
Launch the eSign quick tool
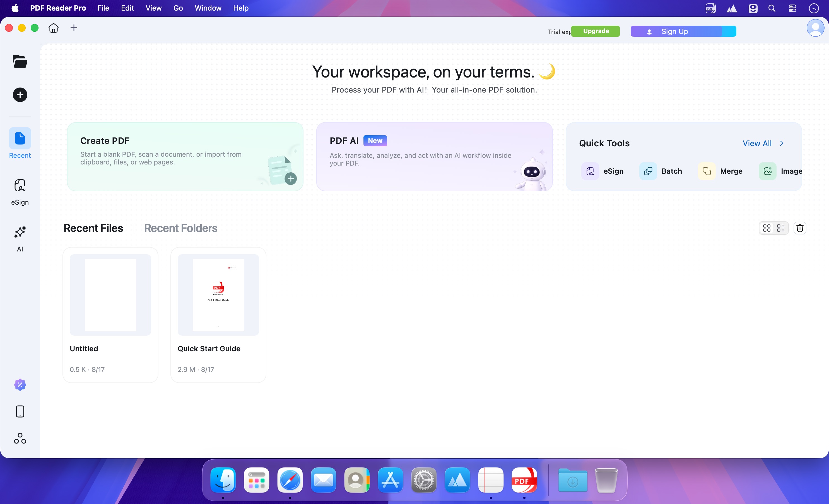click(x=602, y=171)
